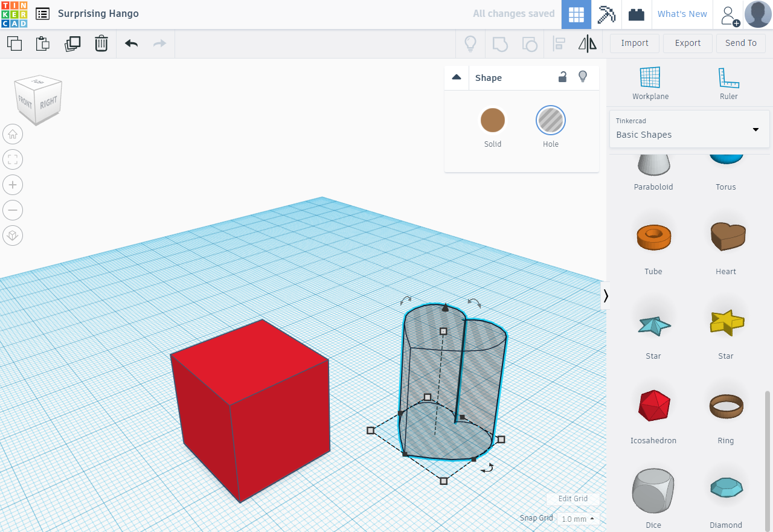
Task: Click the Group shapes icon
Action: pos(500,43)
